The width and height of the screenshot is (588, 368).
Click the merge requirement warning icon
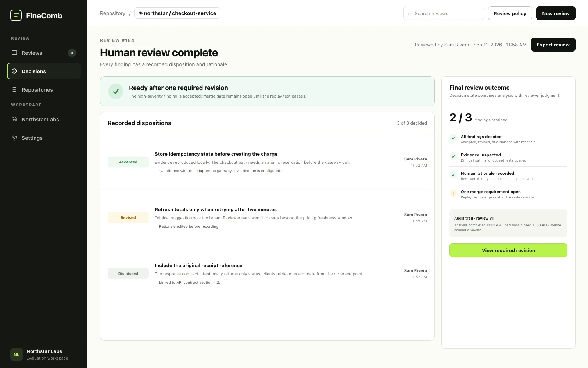[453, 194]
